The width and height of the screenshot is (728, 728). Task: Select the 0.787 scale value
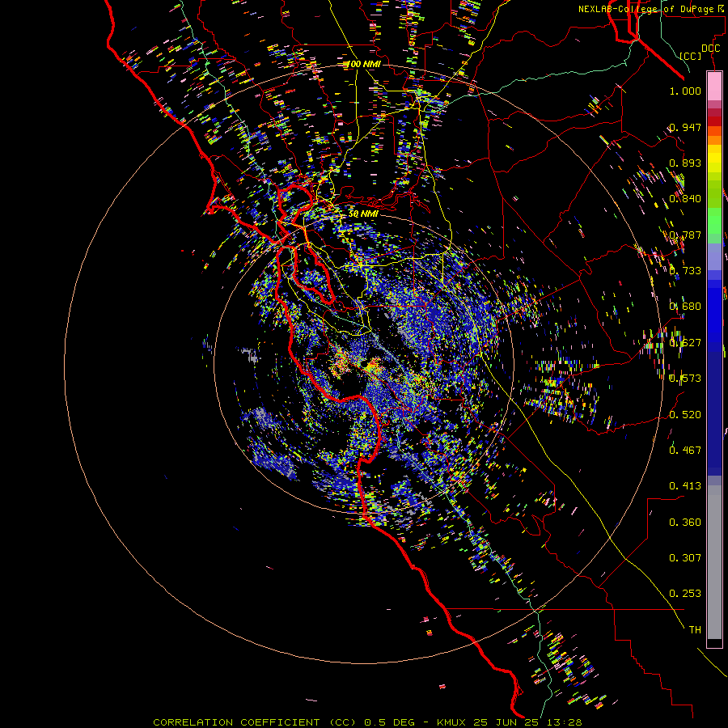point(685,235)
